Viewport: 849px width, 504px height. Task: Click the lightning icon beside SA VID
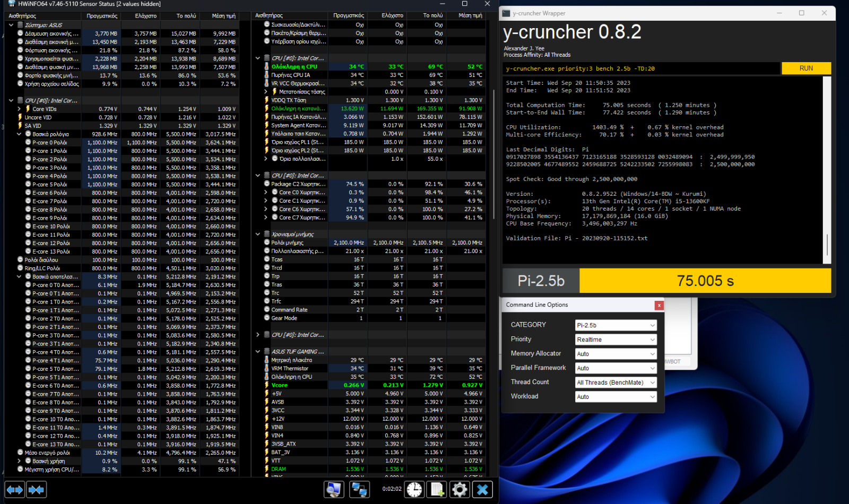tap(20, 126)
